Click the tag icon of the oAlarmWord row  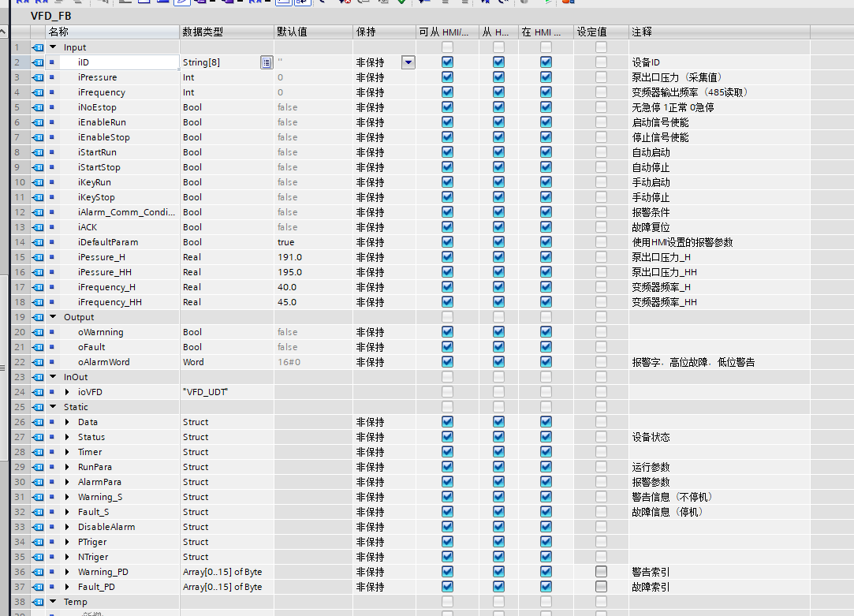pos(38,362)
